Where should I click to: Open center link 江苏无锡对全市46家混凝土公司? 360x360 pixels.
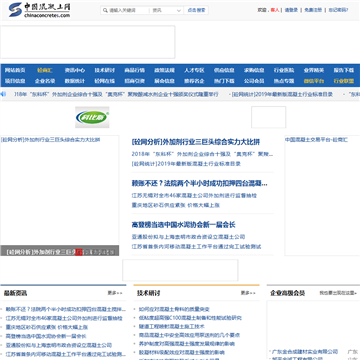point(194,195)
